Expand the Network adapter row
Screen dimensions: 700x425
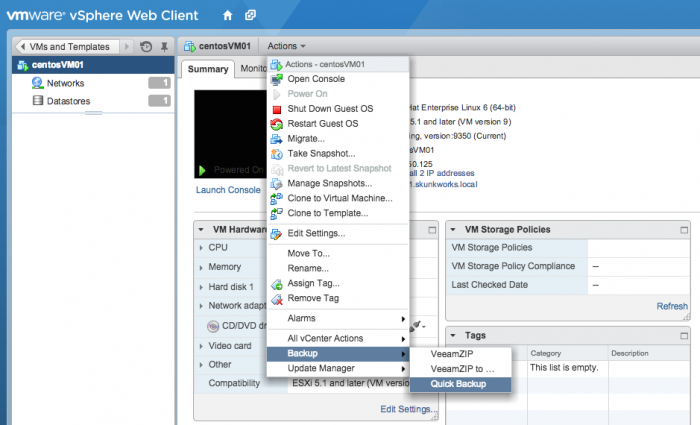(201, 306)
